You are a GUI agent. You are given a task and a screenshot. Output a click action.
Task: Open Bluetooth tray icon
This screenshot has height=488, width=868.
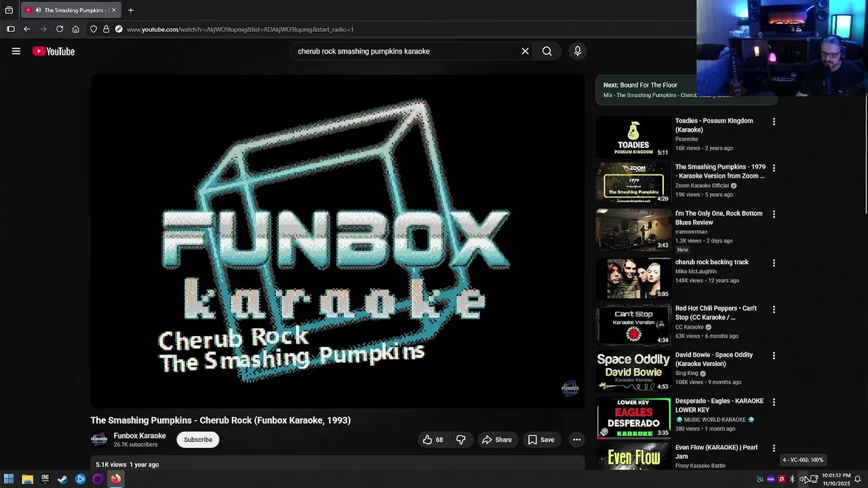pos(792,479)
